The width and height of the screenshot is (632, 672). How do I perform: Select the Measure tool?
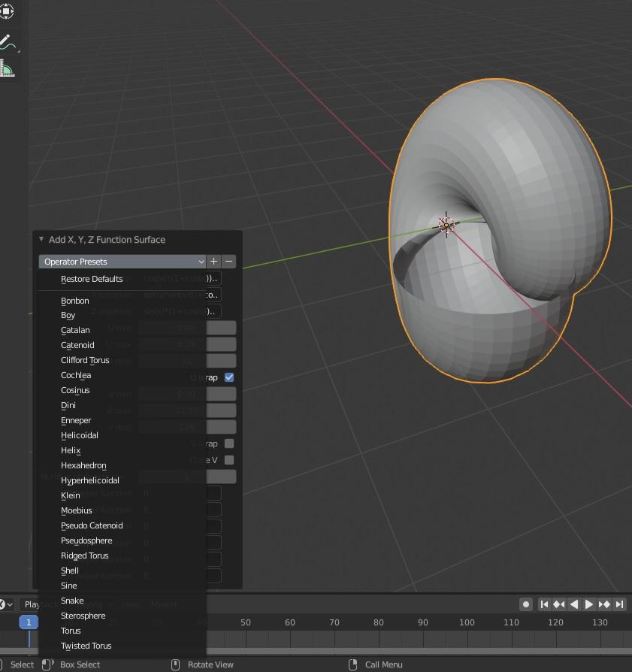click(7, 71)
